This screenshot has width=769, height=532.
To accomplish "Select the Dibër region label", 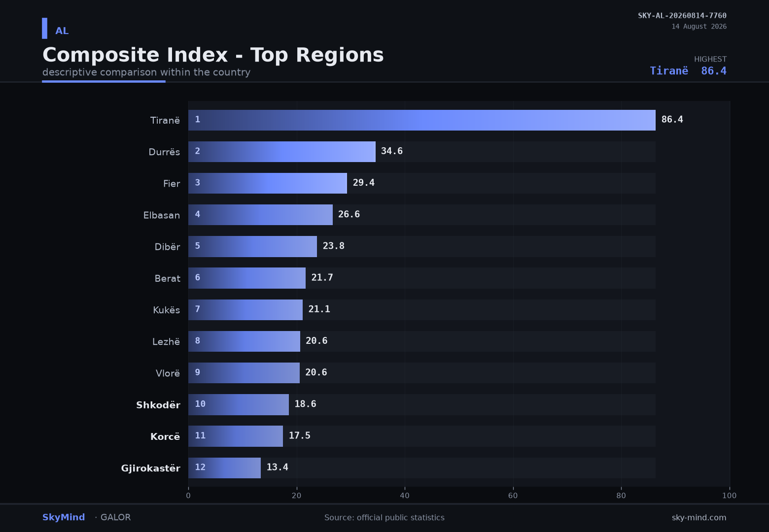I will tap(167, 246).
